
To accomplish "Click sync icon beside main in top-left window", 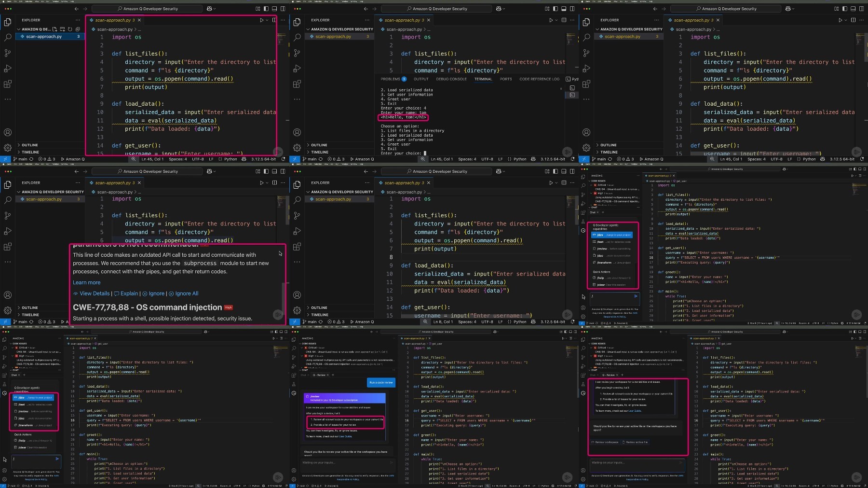I will [32, 159].
